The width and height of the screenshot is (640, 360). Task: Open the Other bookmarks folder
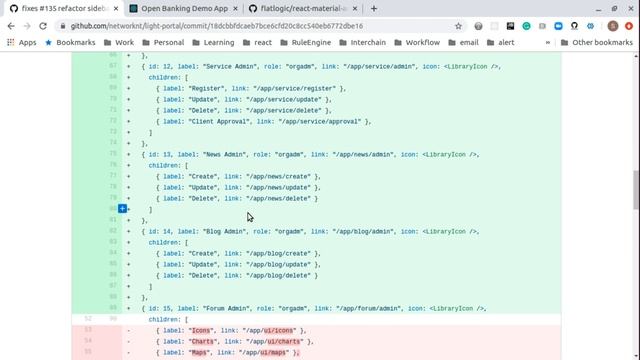coord(597,42)
